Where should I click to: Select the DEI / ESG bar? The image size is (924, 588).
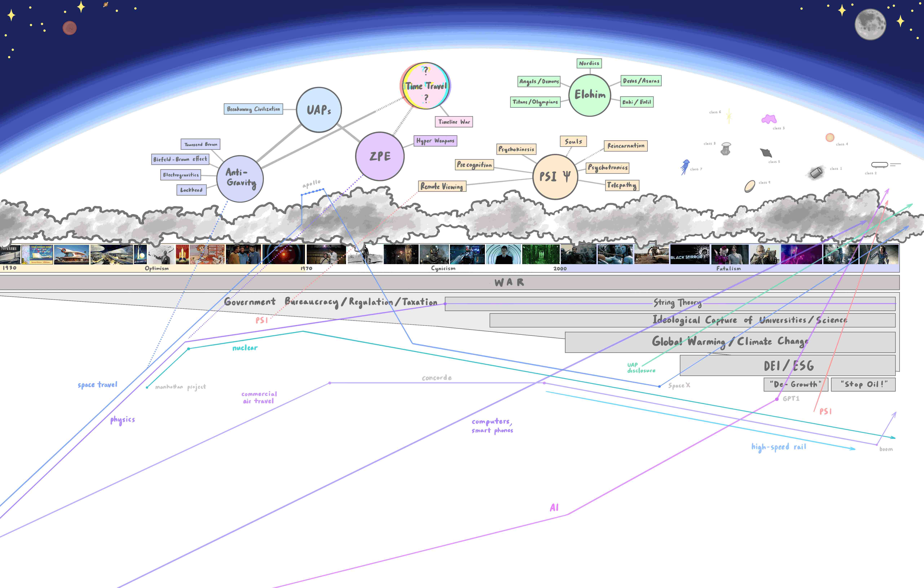pyautogui.click(x=788, y=365)
